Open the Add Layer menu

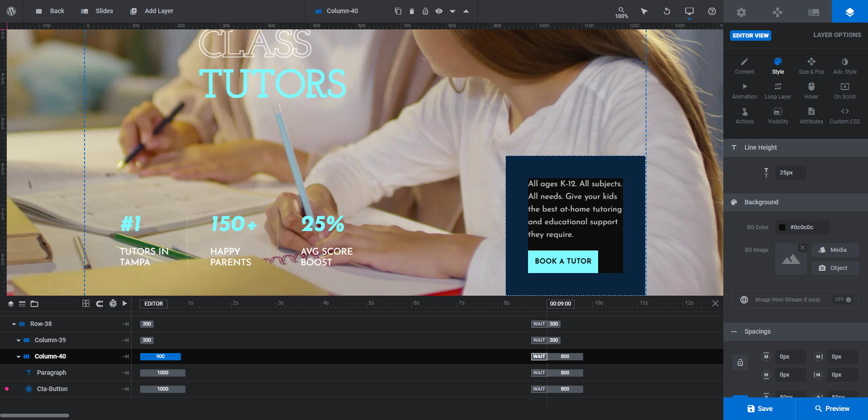point(152,11)
